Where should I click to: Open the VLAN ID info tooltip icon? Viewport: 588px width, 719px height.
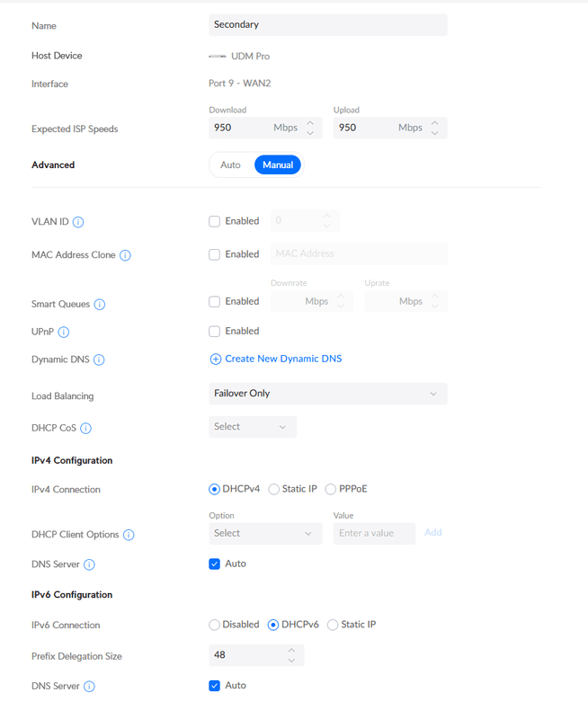click(78, 222)
